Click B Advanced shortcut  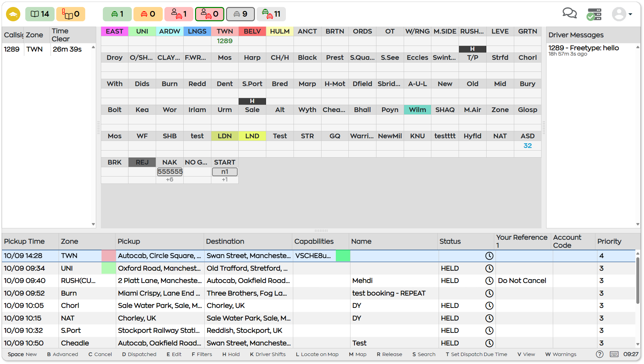(x=63, y=354)
